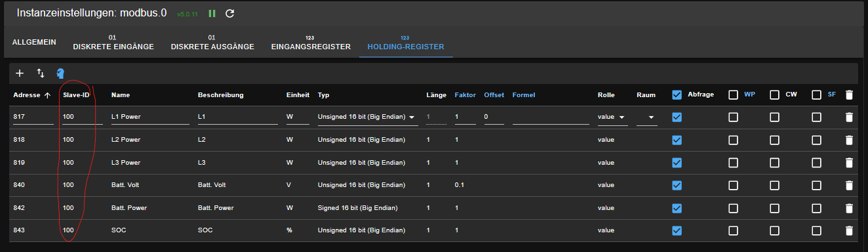Open Typ dropdown in L1 Power row
The width and height of the screenshot is (868, 252).
[x=368, y=117]
